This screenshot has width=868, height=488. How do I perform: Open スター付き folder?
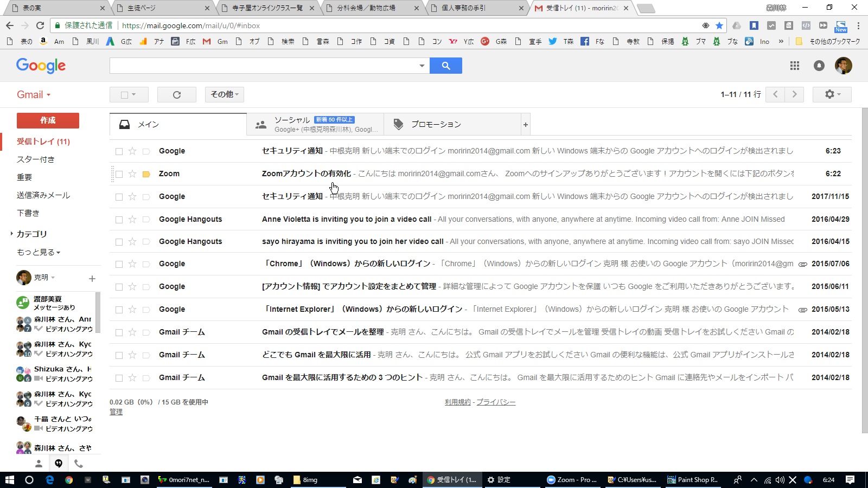click(x=36, y=159)
